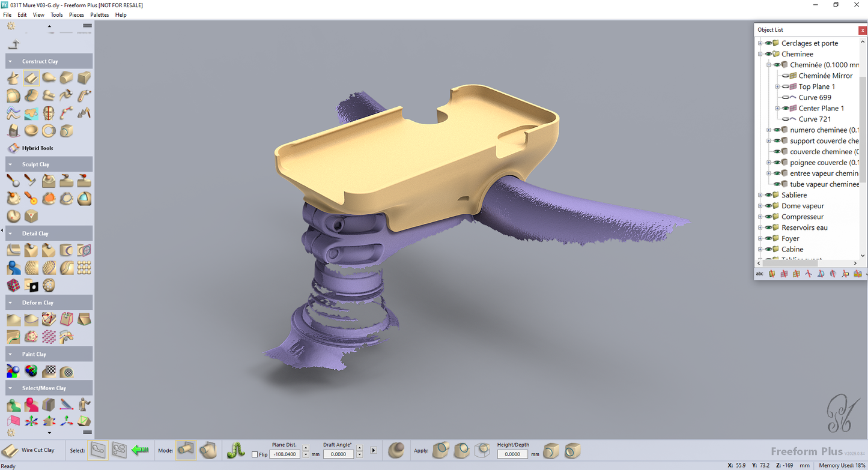Choose first curve select option in Select group
Image resolution: width=868 pixels, height=470 pixels.
pos(99,450)
